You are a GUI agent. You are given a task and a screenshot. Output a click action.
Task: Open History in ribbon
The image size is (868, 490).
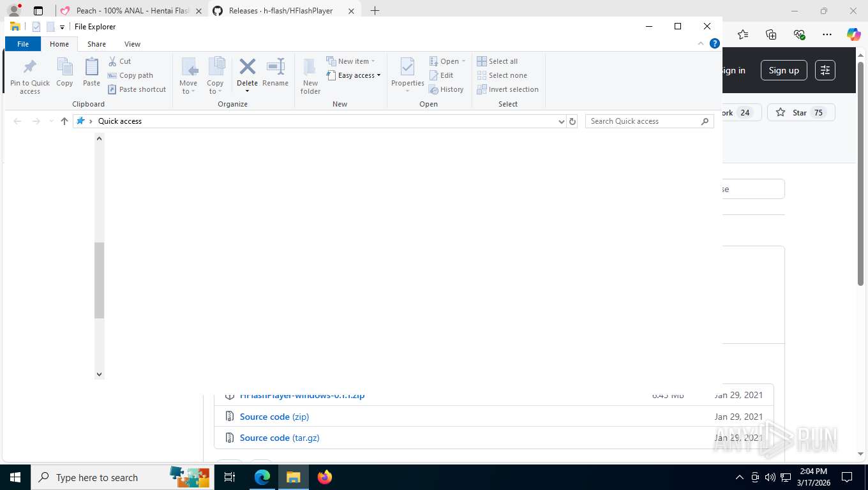(446, 89)
